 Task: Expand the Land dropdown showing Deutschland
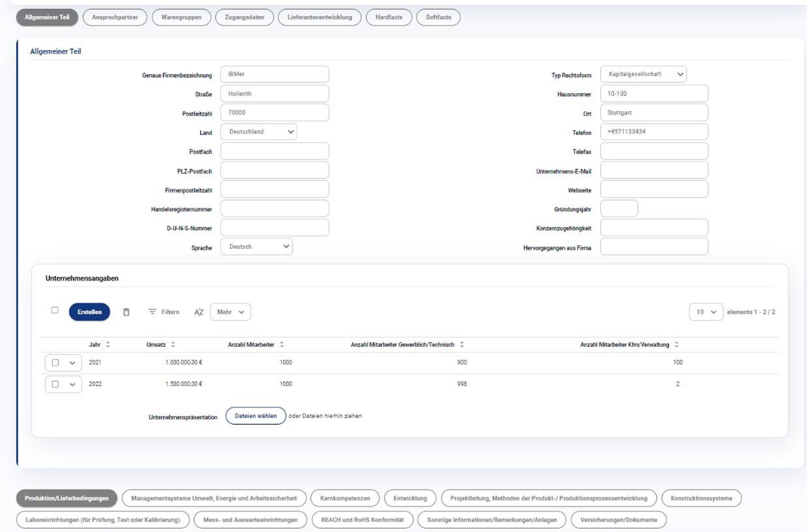point(258,131)
